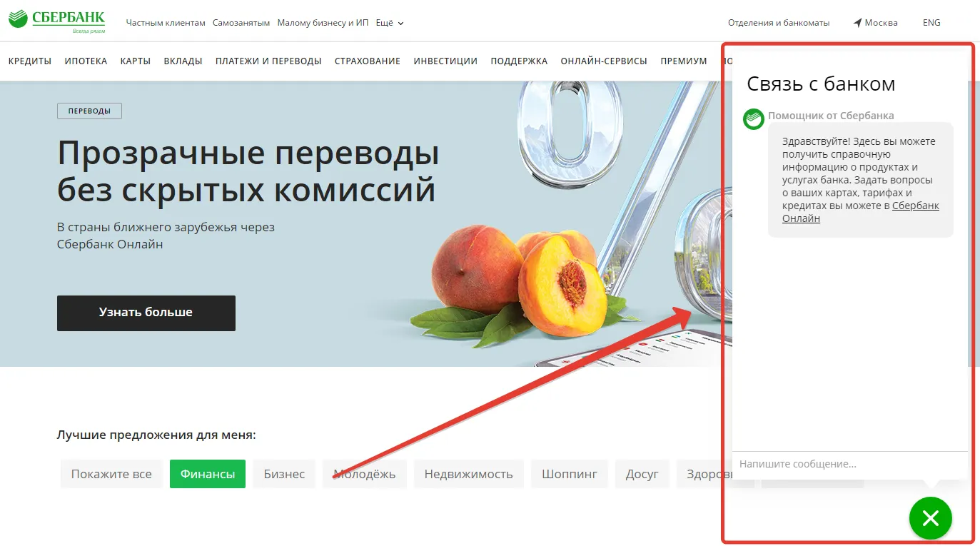Select the Покажите все filter chip
980x546 pixels.
[x=111, y=474]
